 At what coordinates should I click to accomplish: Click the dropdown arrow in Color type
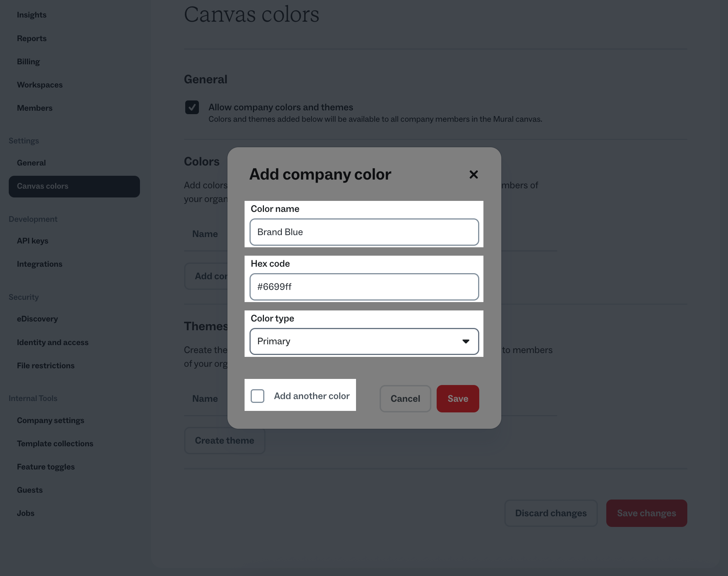click(x=466, y=341)
